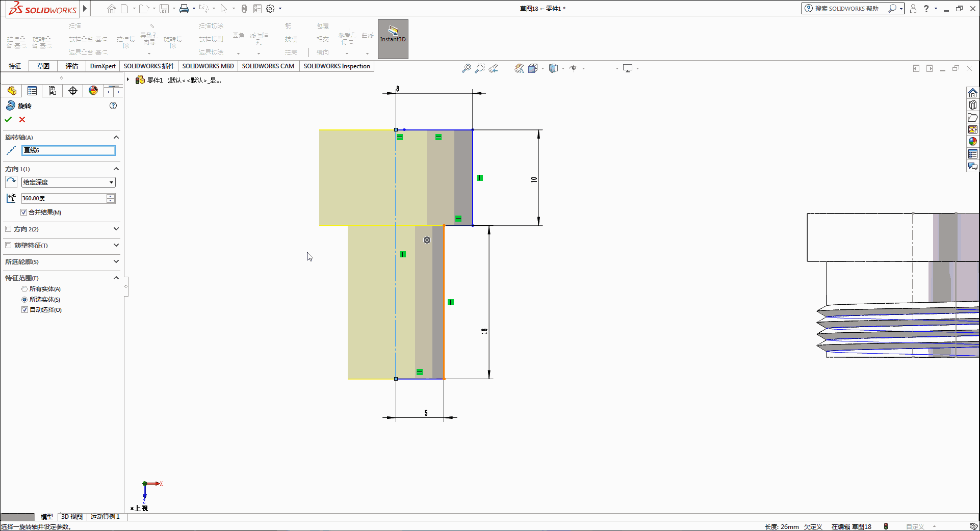Click the Open document folder icon
Viewport: 980px width, 531px height.
click(x=144, y=9)
